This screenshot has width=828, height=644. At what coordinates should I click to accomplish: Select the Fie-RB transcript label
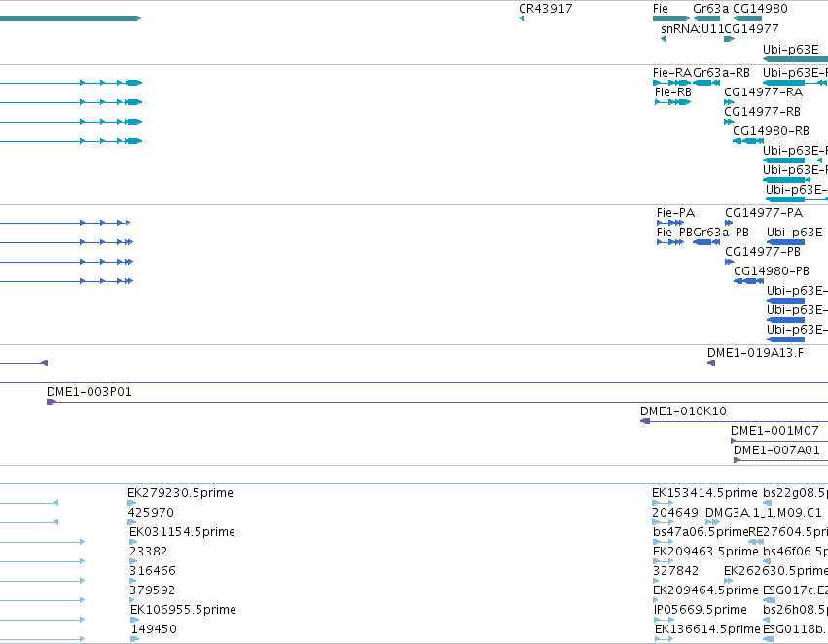click(672, 91)
